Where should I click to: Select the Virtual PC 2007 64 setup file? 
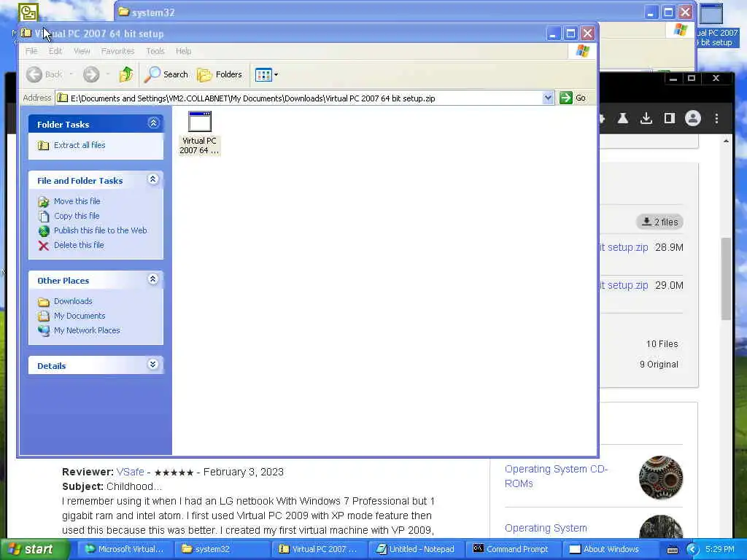pos(199,133)
